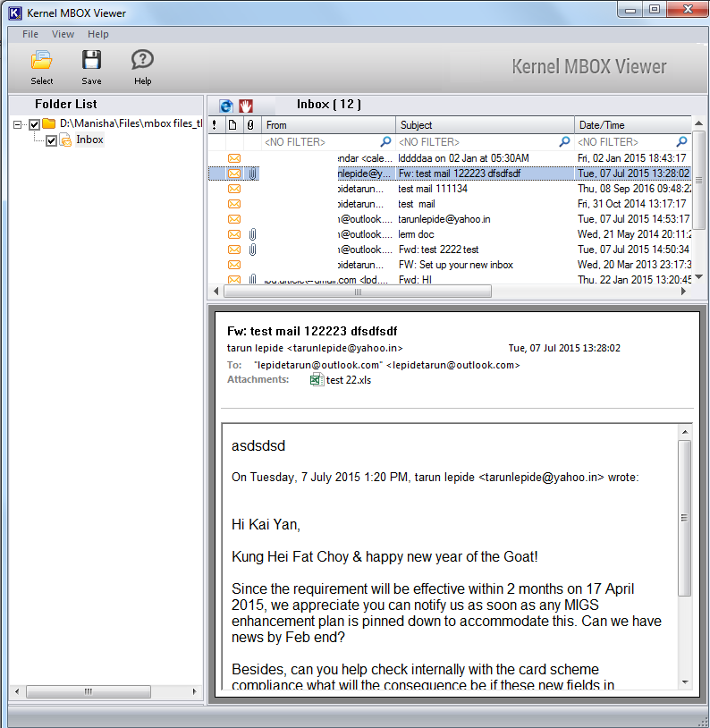Open the File menu

pos(30,34)
